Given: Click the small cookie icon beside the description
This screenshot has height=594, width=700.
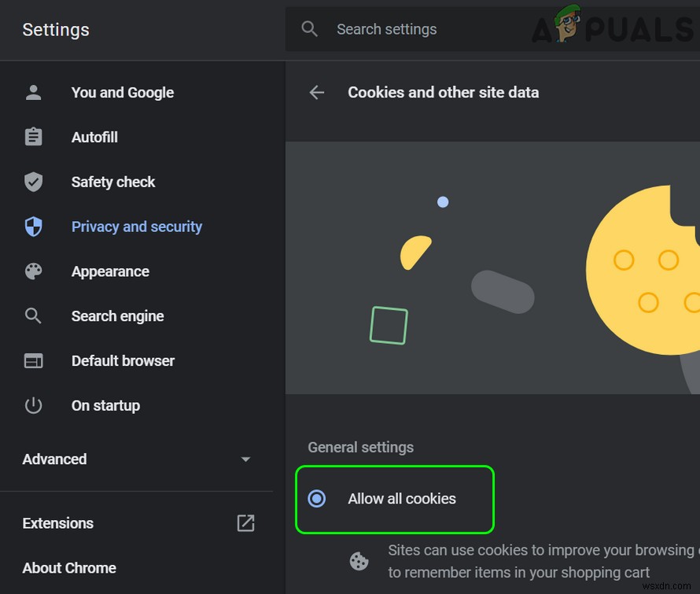Looking at the screenshot, I should coord(359,560).
